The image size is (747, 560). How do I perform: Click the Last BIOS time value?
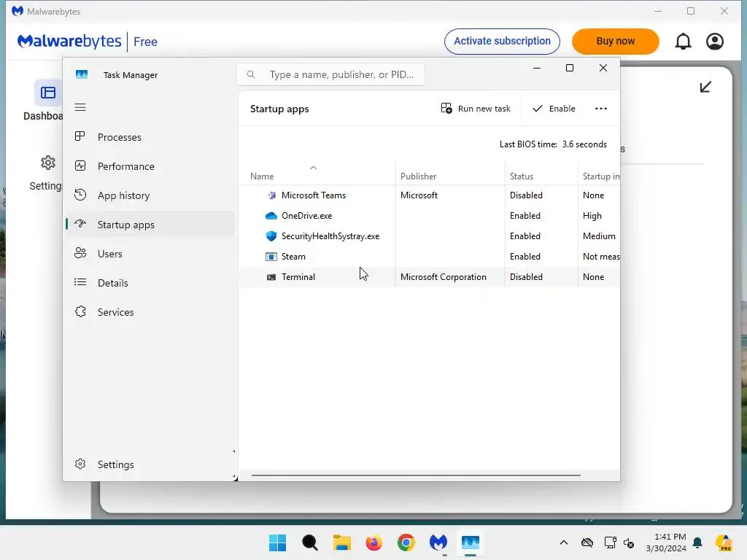584,144
